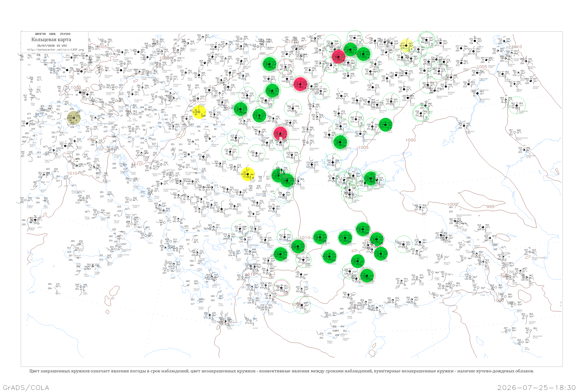This screenshot has width=588, height=392.
Task: Select the 'Magdeburg 10361' station label
Action: [128, 59]
